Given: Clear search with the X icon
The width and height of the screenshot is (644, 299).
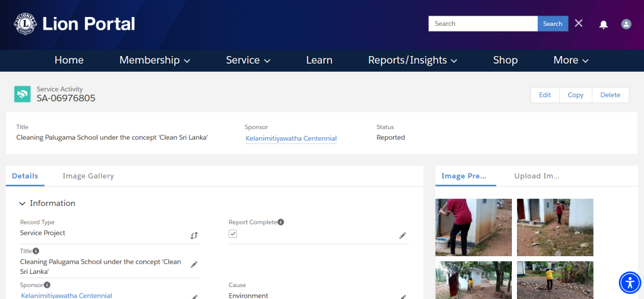Looking at the screenshot, I should click(579, 23).
